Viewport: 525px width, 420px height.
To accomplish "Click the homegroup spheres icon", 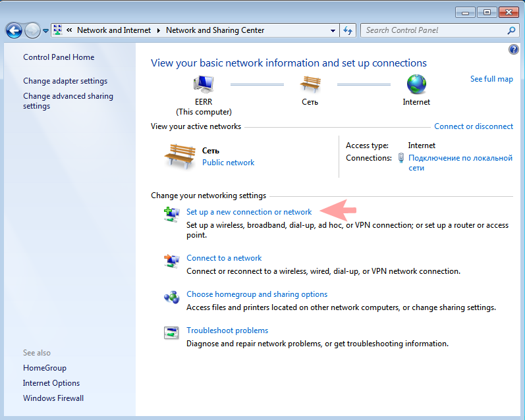I will (172, 297).
